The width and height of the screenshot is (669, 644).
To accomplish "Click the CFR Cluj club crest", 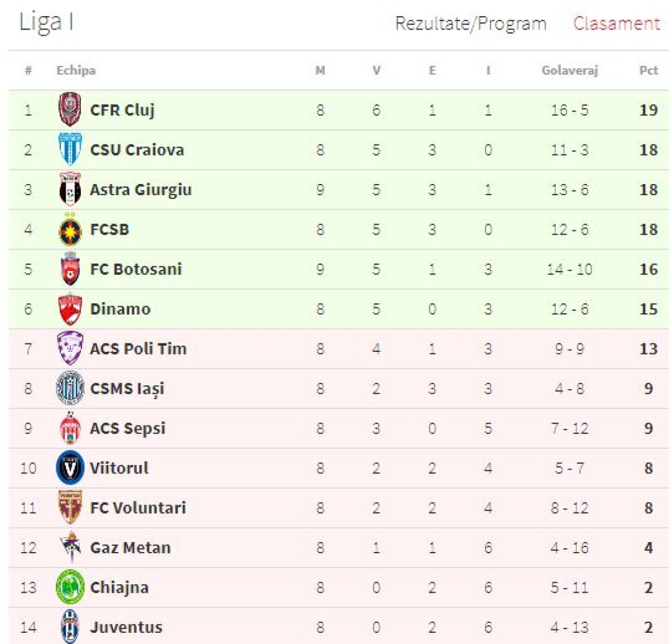I will (x=70, y=109).
